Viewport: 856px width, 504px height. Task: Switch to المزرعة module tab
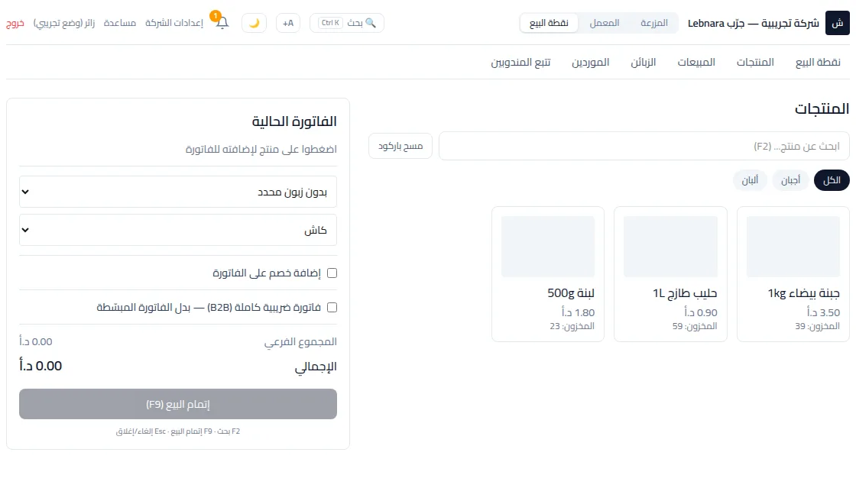coord(654,23)
